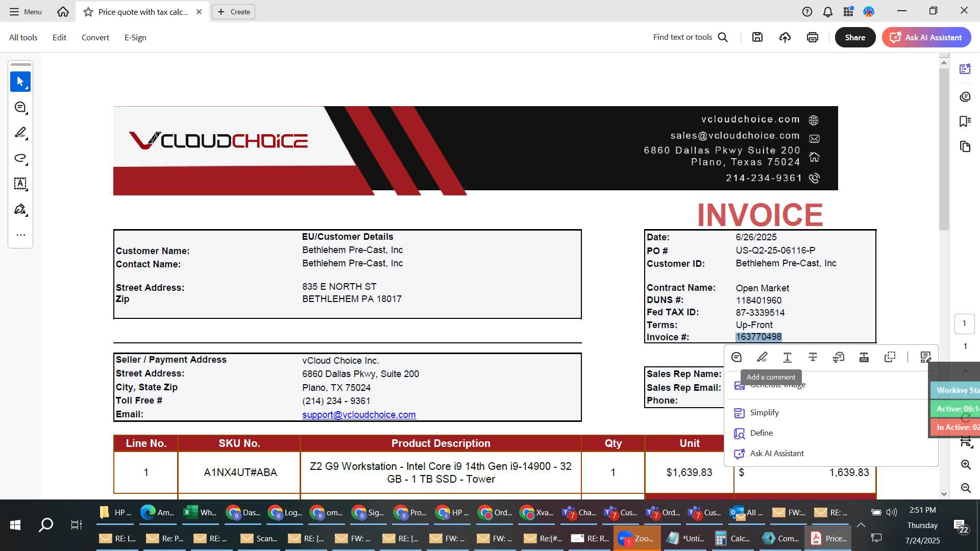Viewport: 980px width, 551px height.
Task: Click the vertical scrollbar down arrow
Action: point(944,494)
